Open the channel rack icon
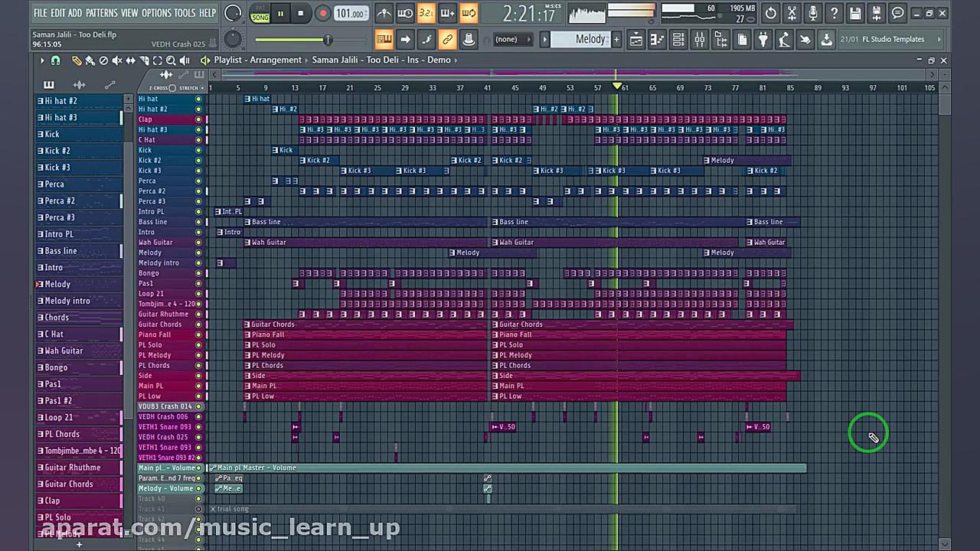Screen dimensions: 980x551 tap(678, 39)
